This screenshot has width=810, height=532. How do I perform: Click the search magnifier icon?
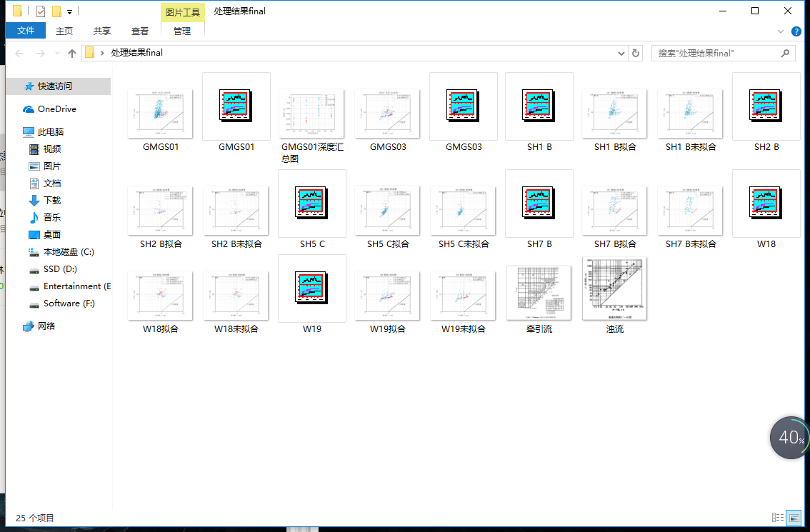point(785,53)
